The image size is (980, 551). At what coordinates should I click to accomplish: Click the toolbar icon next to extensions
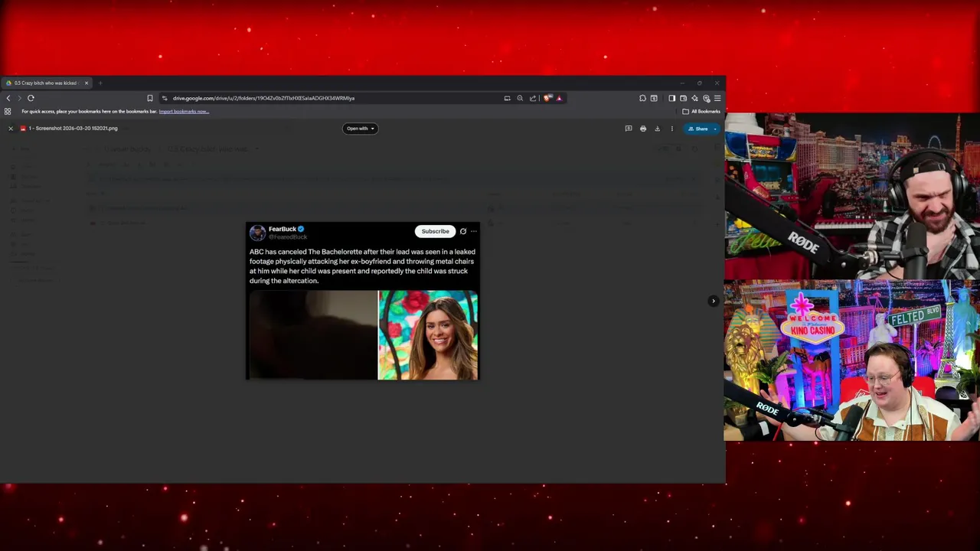pyautogui.click(x=654, y=98)
